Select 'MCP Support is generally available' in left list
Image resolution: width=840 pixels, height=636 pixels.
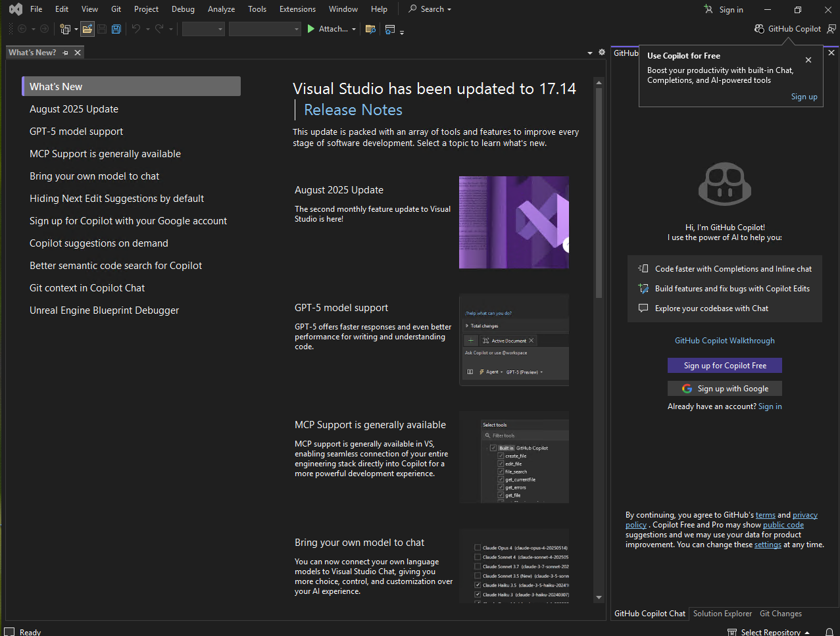coord(105,154)
